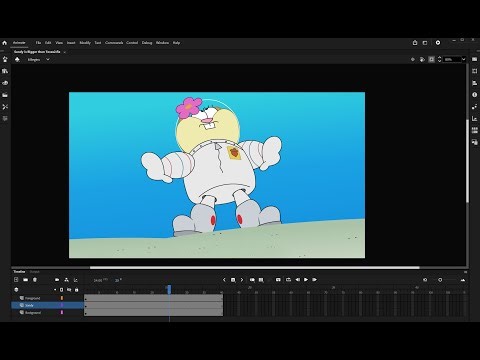Open the Info panel icon in right dock
Image resolution: width=480 pixels, height=360 pixels.
point(475,95)
